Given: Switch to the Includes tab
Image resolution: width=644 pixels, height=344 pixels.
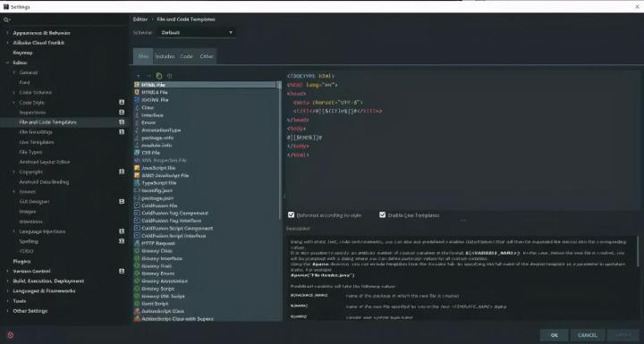Looking at the screenshot, I should pyautogui.click(x=165, y=56).
